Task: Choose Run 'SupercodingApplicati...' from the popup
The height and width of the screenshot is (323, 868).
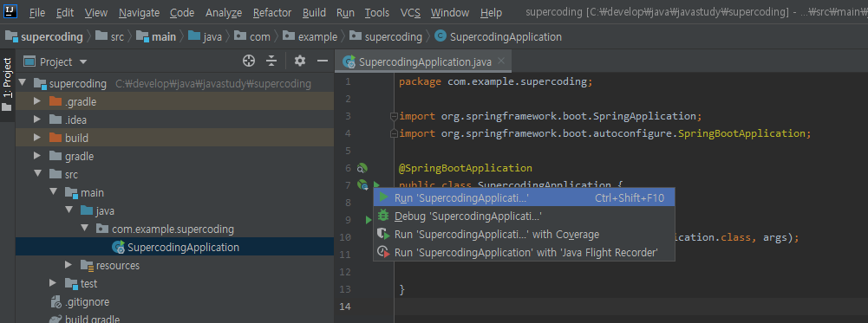Action: [x=524, y=198]
